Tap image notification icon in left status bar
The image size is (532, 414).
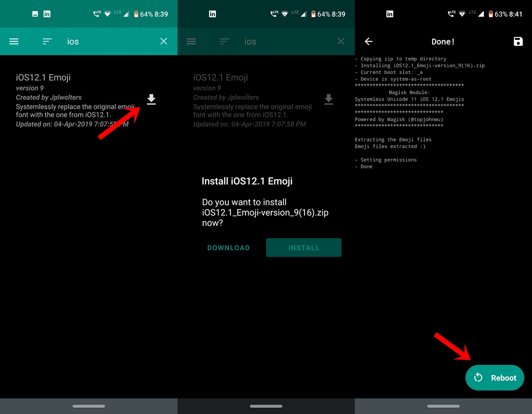(x=35, y=14)
